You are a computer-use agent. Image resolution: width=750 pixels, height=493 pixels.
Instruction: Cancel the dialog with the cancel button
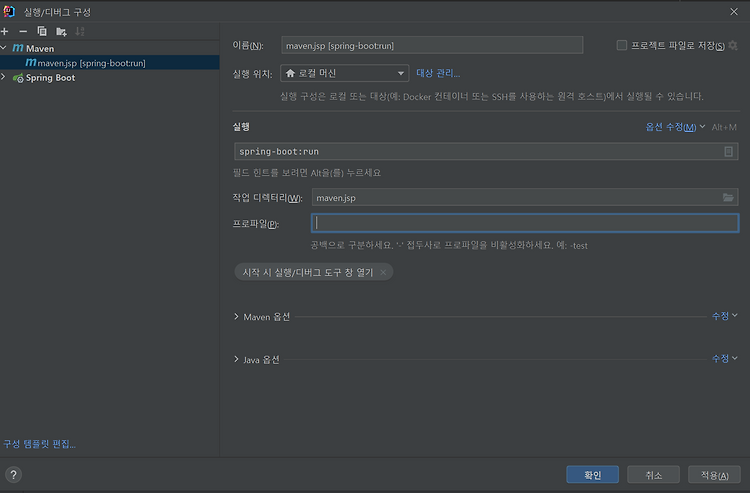pyautogui.click(x=653, y=475)
